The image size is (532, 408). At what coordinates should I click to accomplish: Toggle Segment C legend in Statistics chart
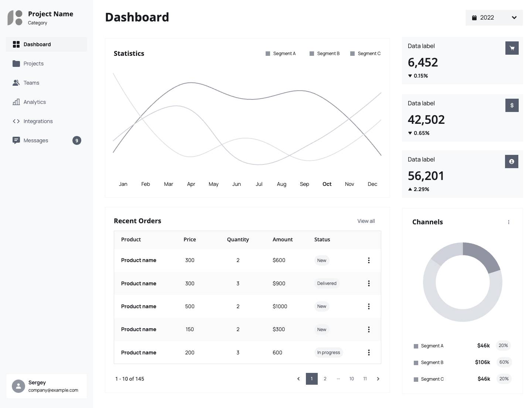click(365, 54)
